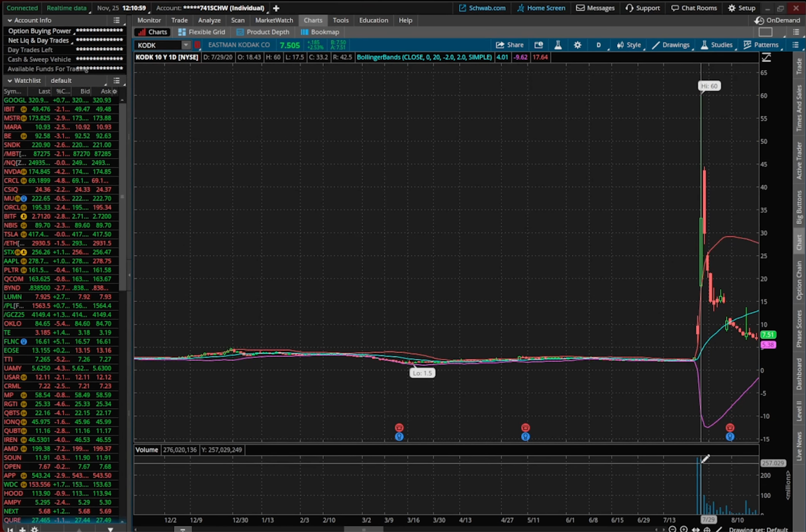Collapse the Watchlist section
The width and height of the screenshot is (806, 532).
[10, 81]
